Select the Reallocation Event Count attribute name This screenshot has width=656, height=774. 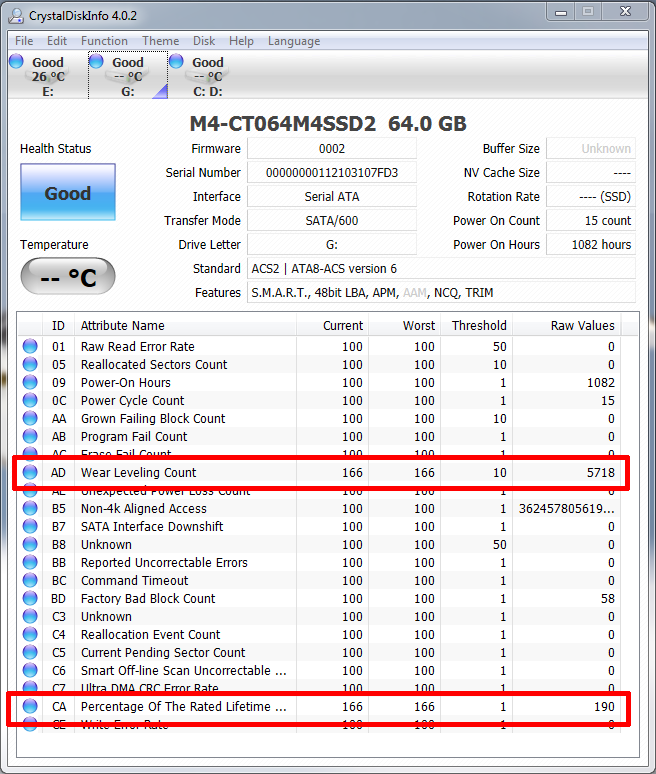(x=151, y=634)
